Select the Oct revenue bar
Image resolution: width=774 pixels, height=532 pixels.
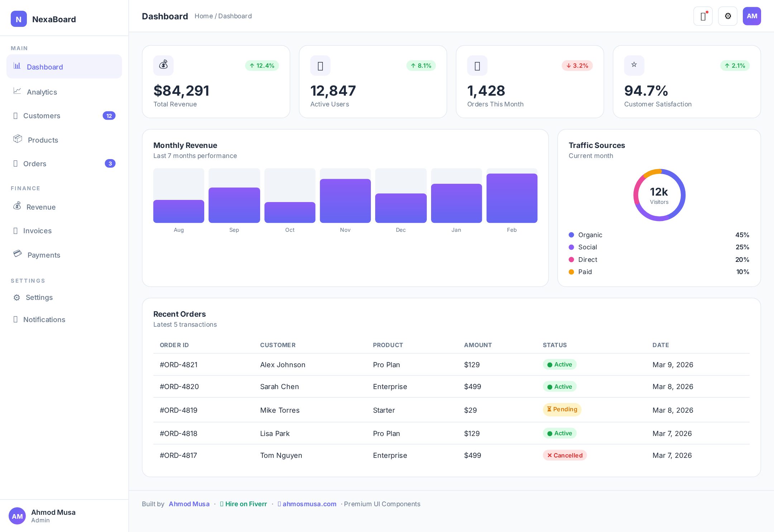click(x=290, y=212)
